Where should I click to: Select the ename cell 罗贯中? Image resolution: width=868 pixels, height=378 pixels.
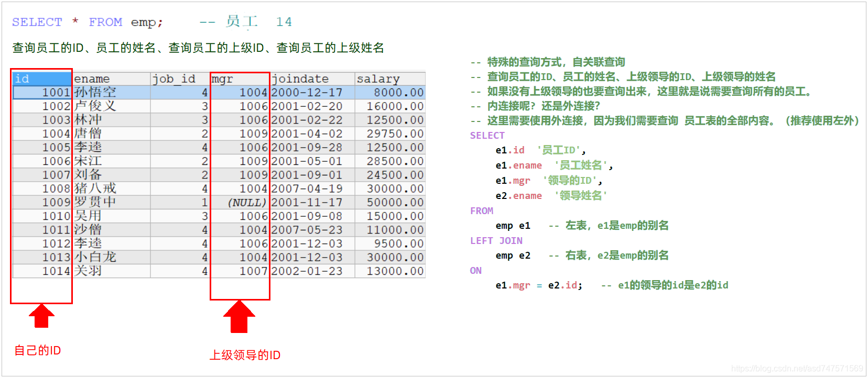(111, 202)
